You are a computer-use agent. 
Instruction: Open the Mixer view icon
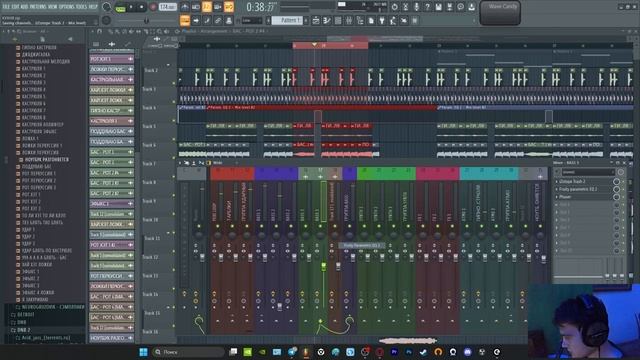click(x=349, y=20)
